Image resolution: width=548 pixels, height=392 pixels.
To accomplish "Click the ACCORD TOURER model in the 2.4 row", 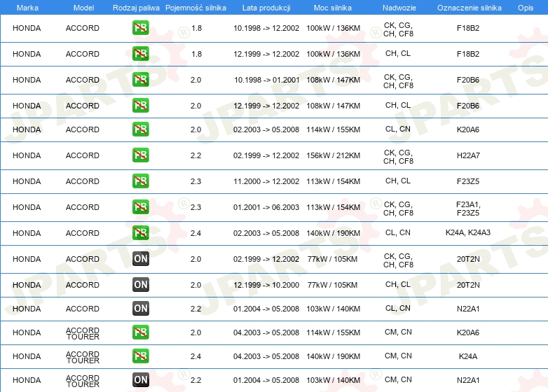I will click(83, 356).
